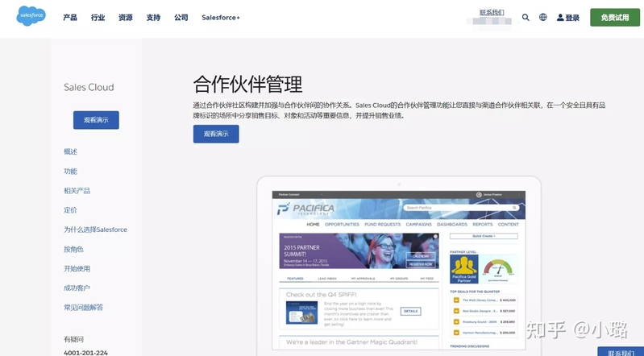Click the globe language icon
The width and height of the screenshot is (644, 356).
(x=543, y=17)
